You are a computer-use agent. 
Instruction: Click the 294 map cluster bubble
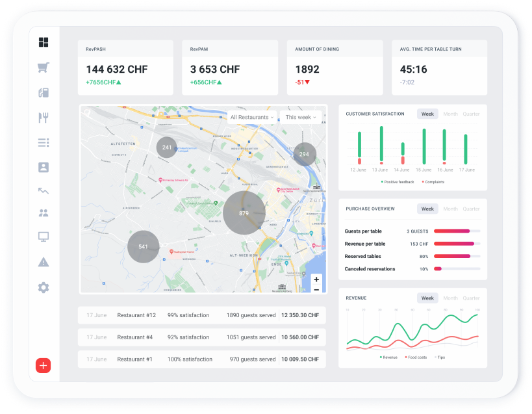click(305, 154)
